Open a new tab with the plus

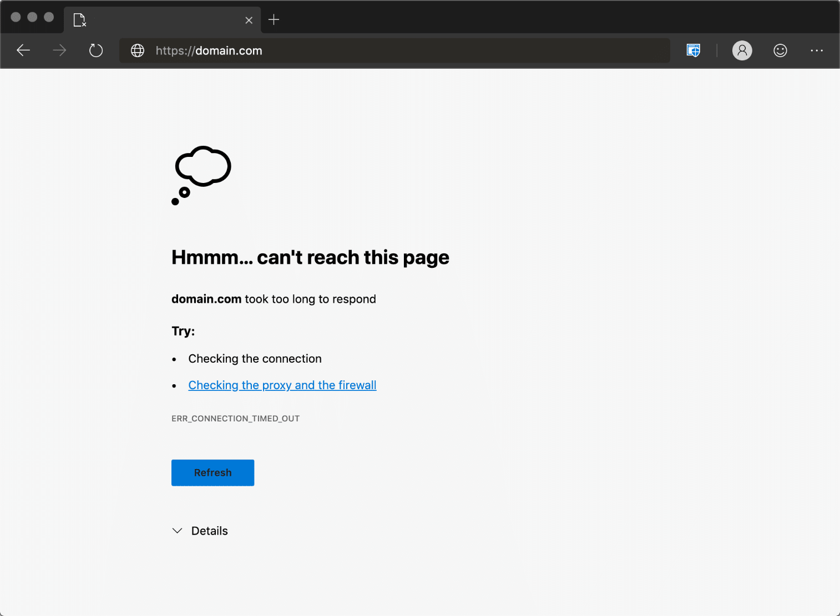pos(274,19)
